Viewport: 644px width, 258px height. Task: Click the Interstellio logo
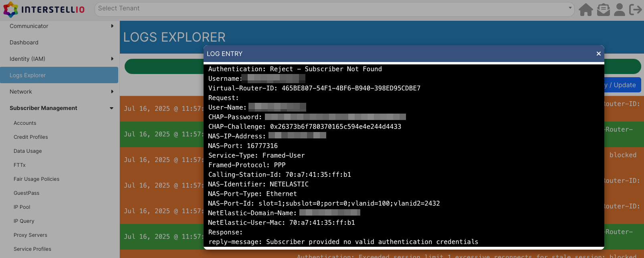point(44,9)
